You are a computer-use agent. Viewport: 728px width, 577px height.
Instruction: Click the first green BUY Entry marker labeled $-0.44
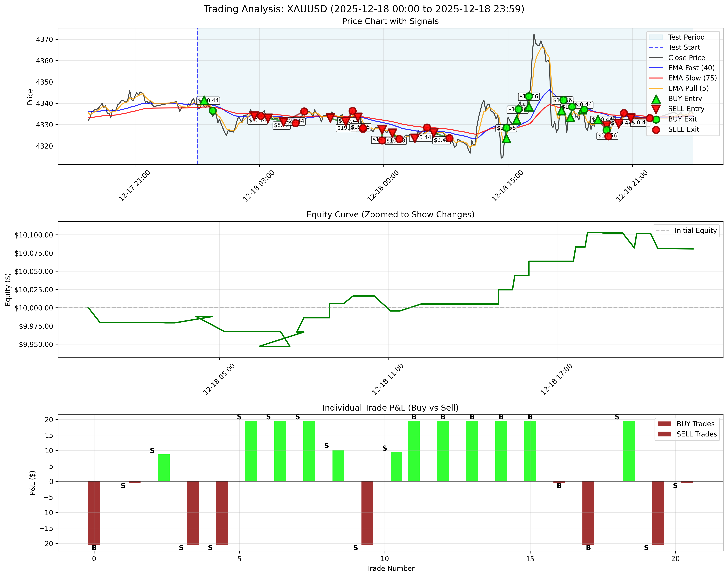pyautogui.click(x=204, y=100)
